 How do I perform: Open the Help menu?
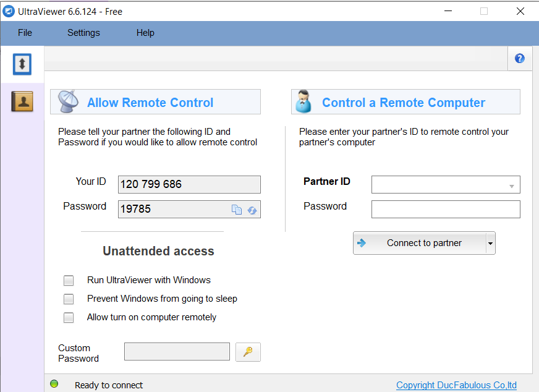point(145,33)
